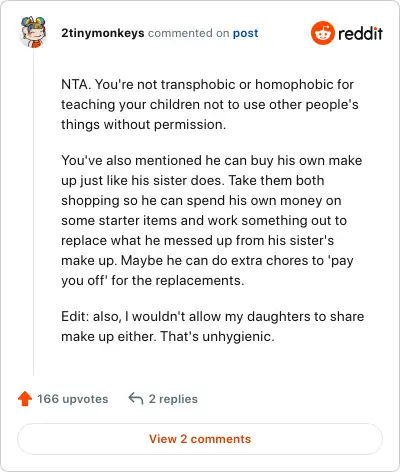Viewport: 400px width, 472px height.
Task: Click the "commented on" text
Action: (x=188, y=33)
